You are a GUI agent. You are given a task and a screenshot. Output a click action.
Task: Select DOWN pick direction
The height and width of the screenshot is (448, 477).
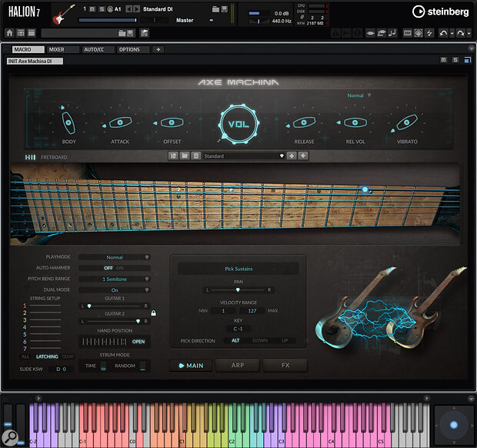pyautogui.click(x=260, y=340)
